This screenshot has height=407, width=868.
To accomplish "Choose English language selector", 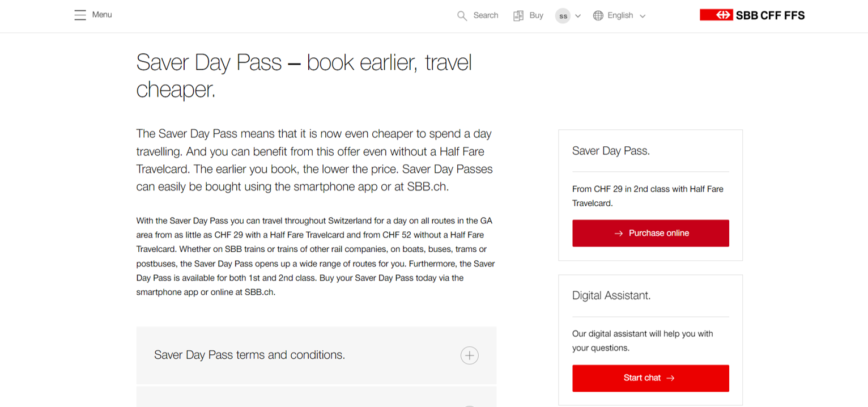I will [620, 15].
